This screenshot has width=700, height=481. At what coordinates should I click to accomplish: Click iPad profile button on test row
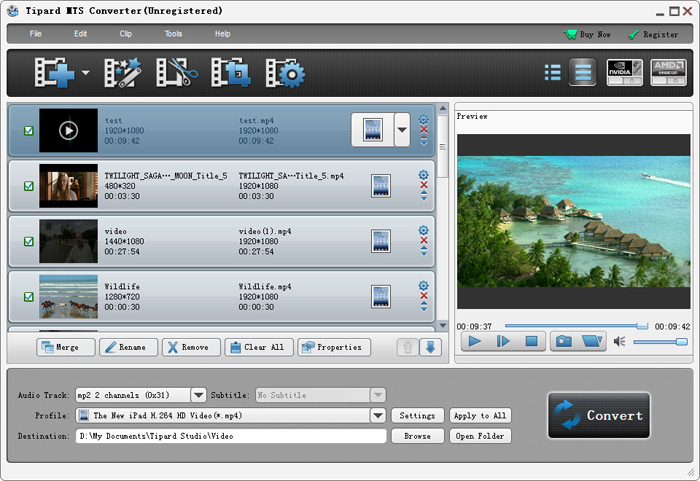(x=372, y=130)
